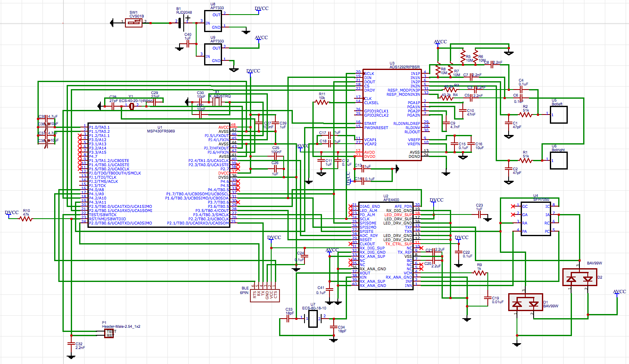Select the GPIO1RCLK1 pin label

pos(376,111)
